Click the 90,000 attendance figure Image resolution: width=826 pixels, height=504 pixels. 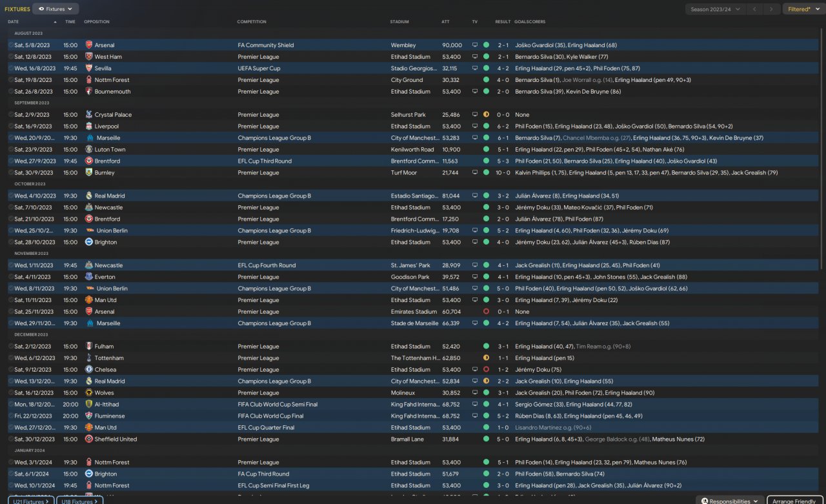452,45
